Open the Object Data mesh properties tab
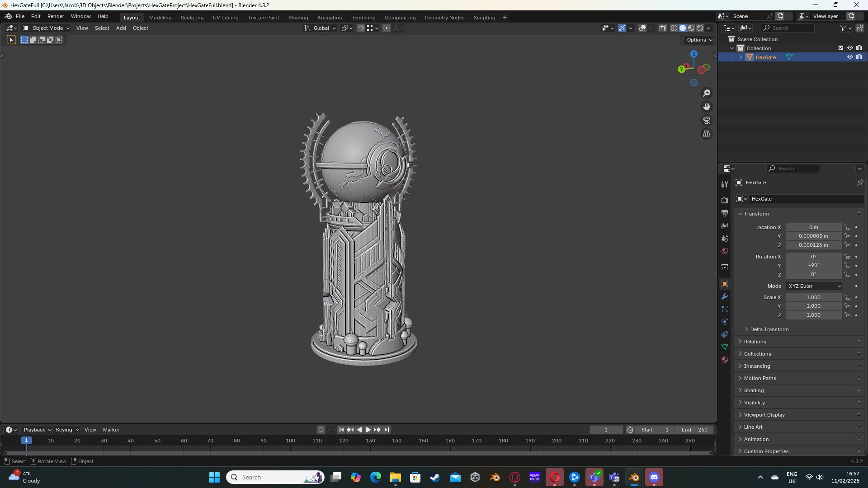The image size is (868, 488). pyautogui.click(x=725, y=347)
